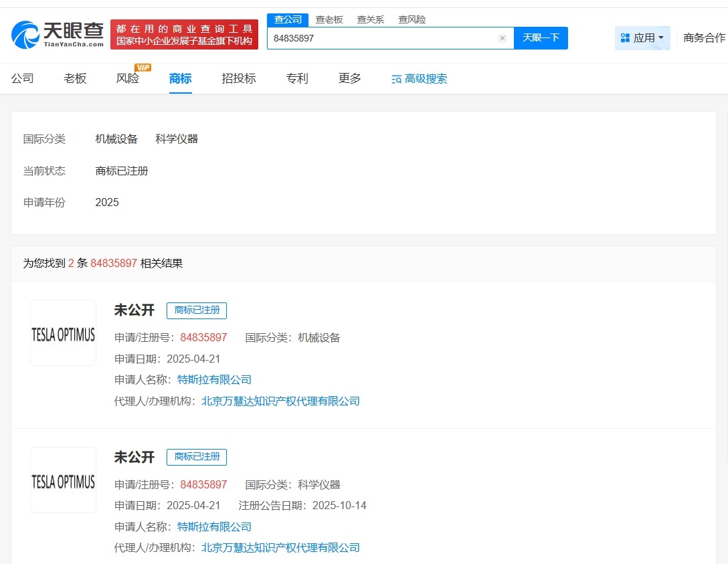This screenshot has height=564, width=728.
Task: Click the first TESLA OPTIMUS trademark image
Action: [x=63, y=333]
